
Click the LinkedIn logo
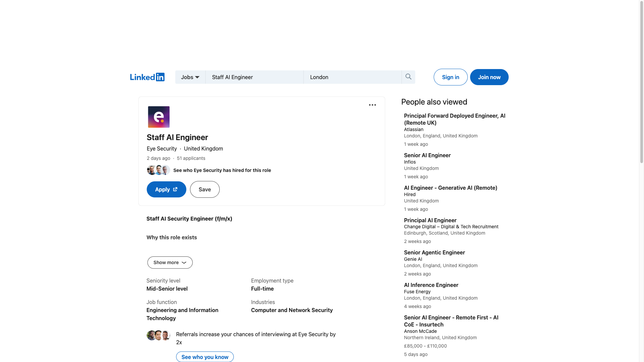pos(147,77)
